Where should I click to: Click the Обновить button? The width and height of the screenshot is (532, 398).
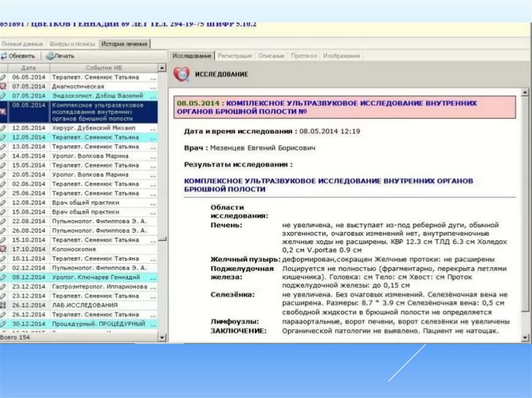tap(19, 56)
